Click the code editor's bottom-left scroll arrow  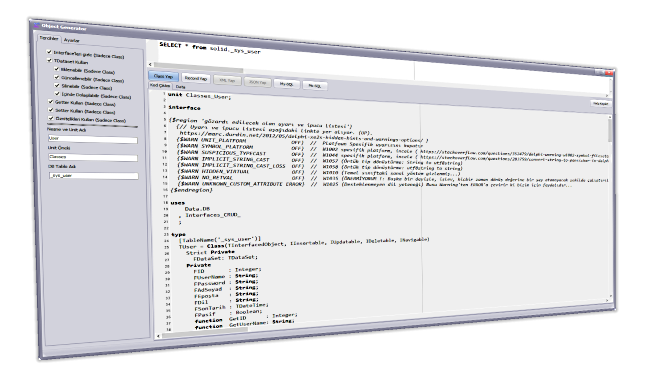159,336
